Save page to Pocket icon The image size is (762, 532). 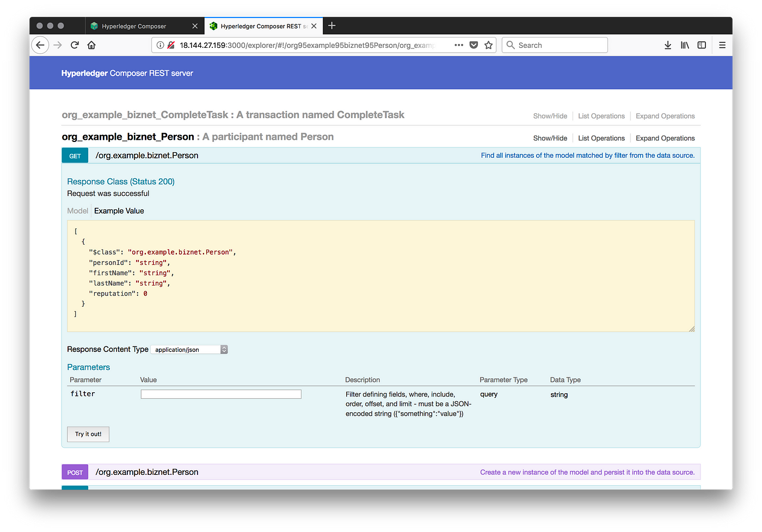click(x=474, y=45)
